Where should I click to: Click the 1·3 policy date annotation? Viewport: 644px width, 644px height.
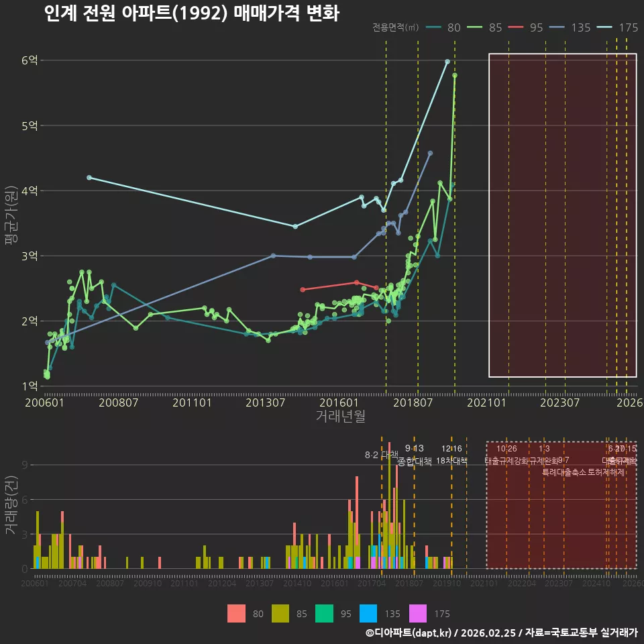(x=544, y=449)
